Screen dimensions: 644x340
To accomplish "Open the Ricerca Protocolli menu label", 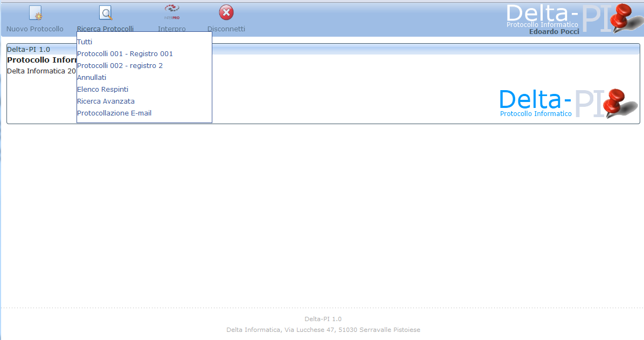I will [x=105, y=29].
